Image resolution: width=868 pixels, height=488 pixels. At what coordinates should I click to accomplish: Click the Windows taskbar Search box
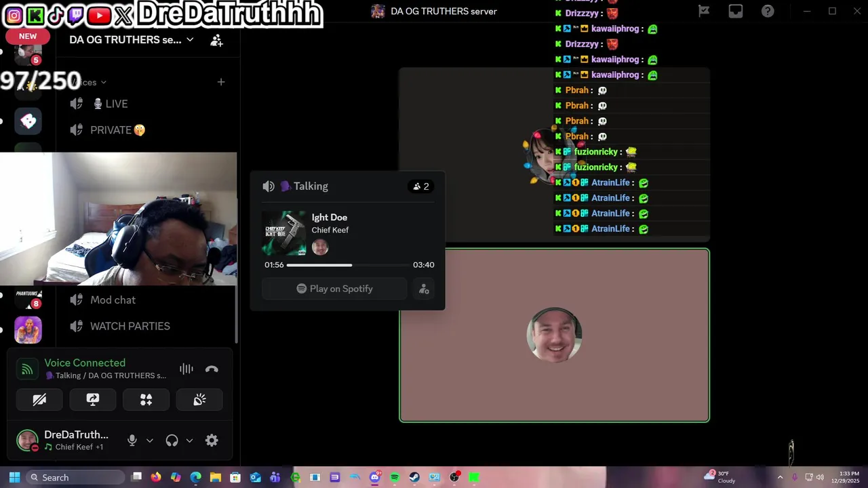click(74, 478)
